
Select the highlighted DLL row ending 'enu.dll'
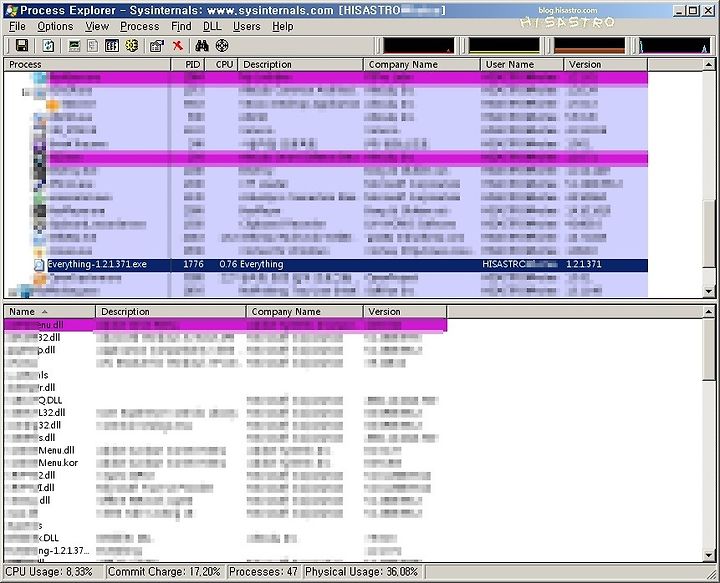click(x=225, y=325)
